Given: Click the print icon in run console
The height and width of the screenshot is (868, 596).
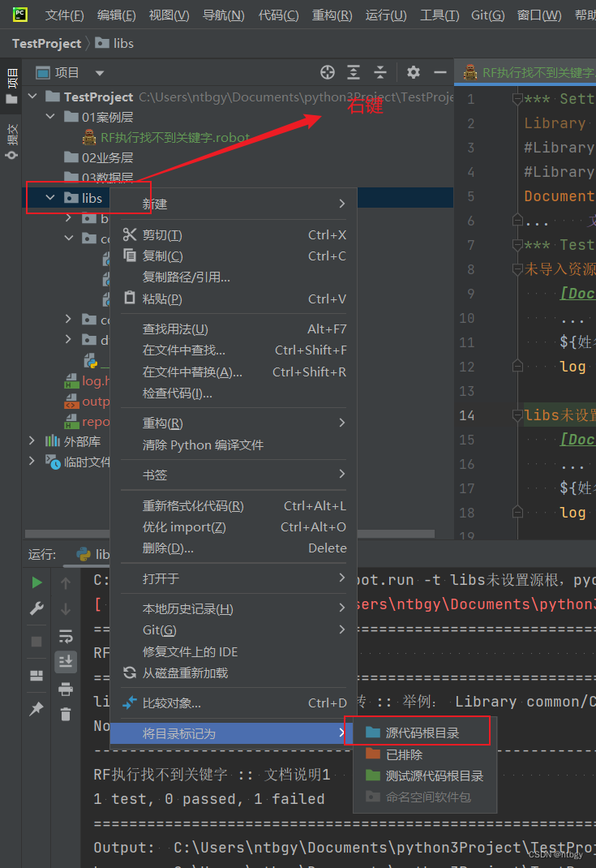Looking at the screenshot, I should point(66,689).
